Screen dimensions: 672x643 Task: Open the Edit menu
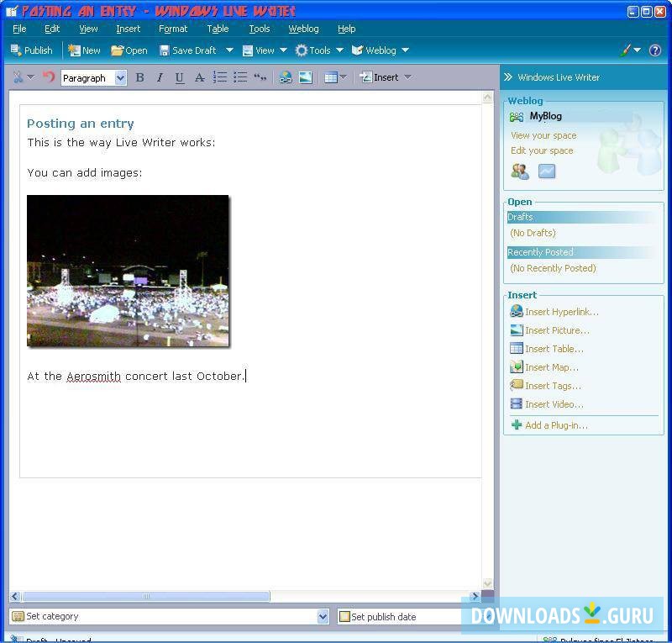52,29
